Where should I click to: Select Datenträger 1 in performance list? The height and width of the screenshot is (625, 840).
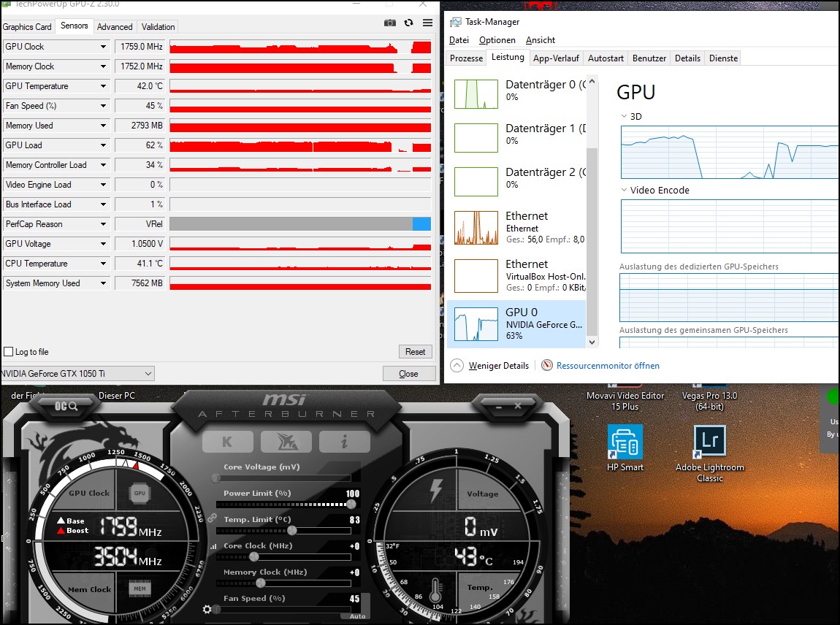(517, 137)
